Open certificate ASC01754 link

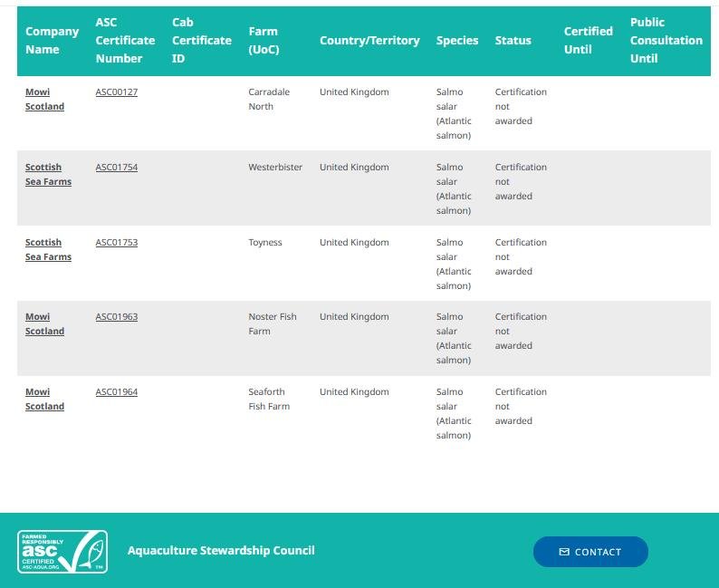pyautogui.click(x=117, y=168)
